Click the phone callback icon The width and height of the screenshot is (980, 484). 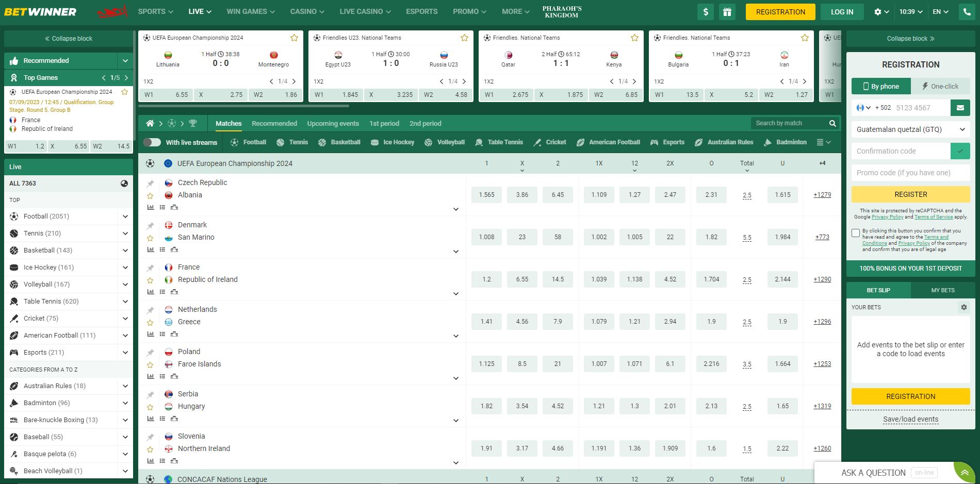967,12
